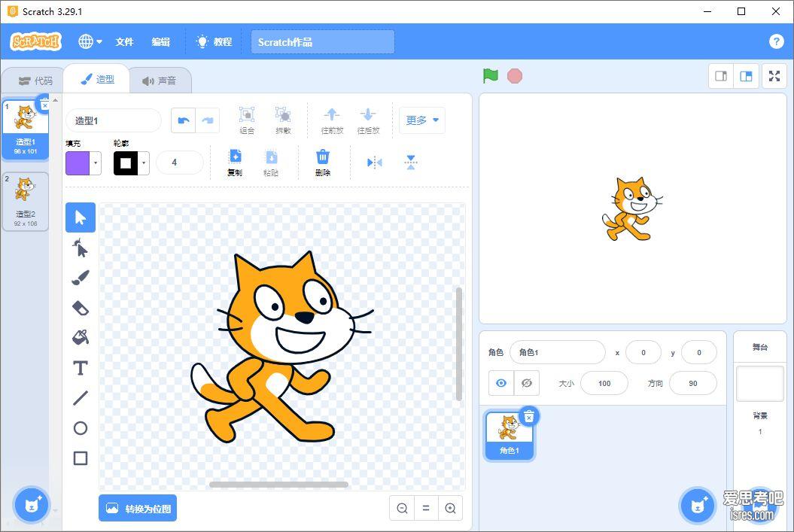Click the size (大小) field 100
794x532 pixels.
604,383
